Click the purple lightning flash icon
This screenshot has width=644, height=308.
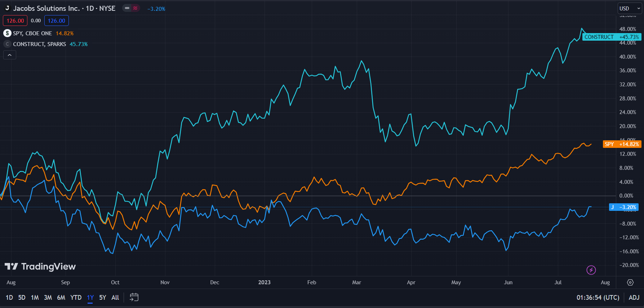591,270
